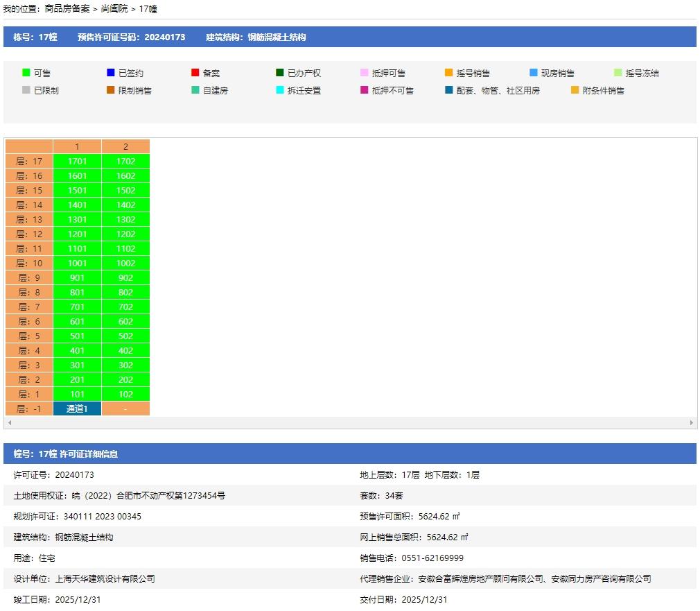The height and width of the screenshot is (611, 700).
Task: View details of unit 1502
Action: (126, 190)
